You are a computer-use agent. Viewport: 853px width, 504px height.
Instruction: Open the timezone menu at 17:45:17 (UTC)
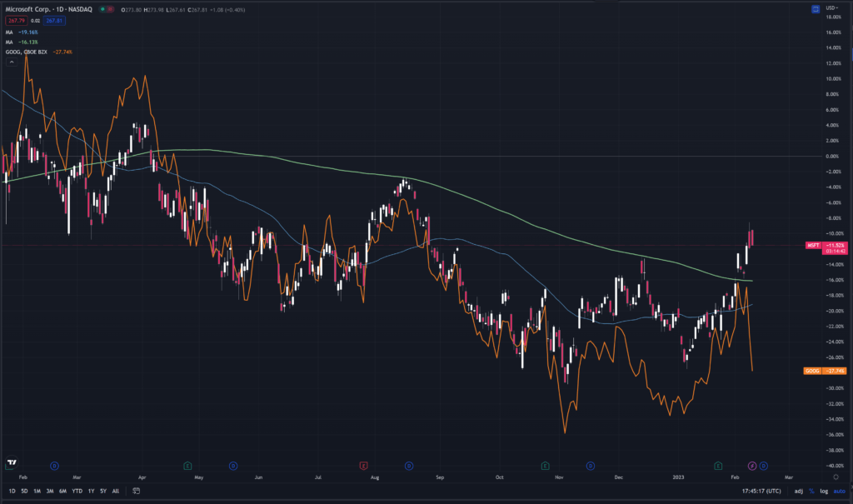coord(761,491)
